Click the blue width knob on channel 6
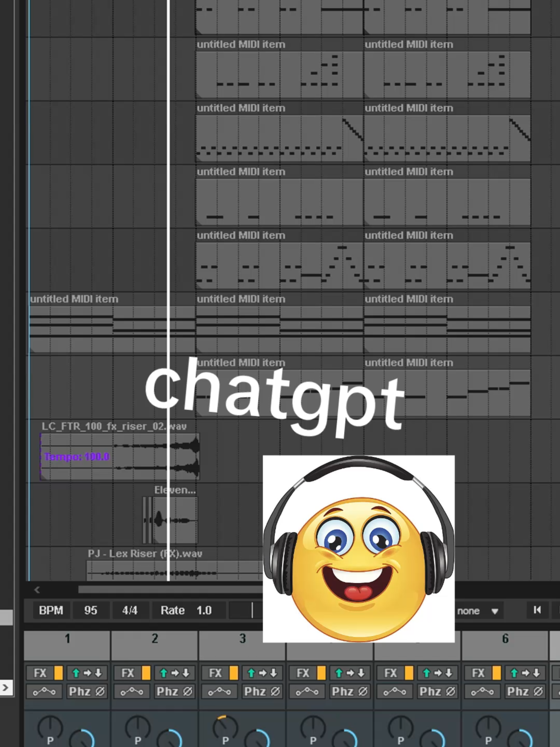This screenshot has width=560, height=747. coord(520,739)
